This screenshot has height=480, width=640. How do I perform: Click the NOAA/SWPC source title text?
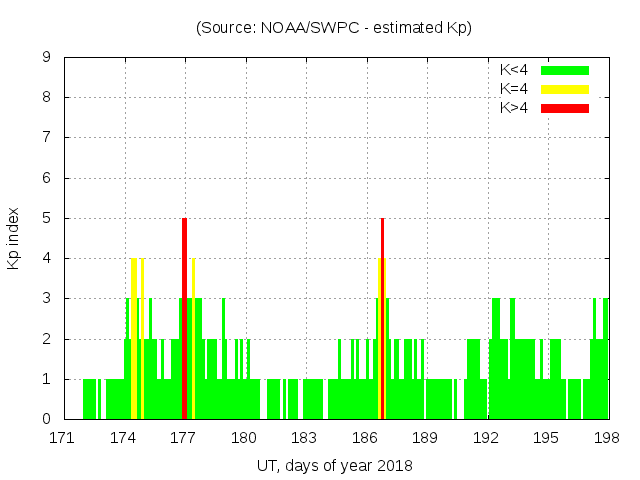tap(334, 28)
